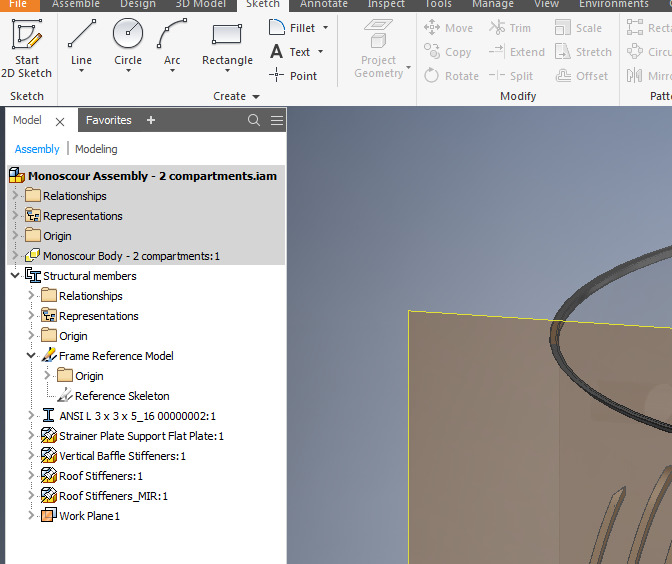Select the Trim tool
This screenshot has width=672, height=564.
coord(510,28)
